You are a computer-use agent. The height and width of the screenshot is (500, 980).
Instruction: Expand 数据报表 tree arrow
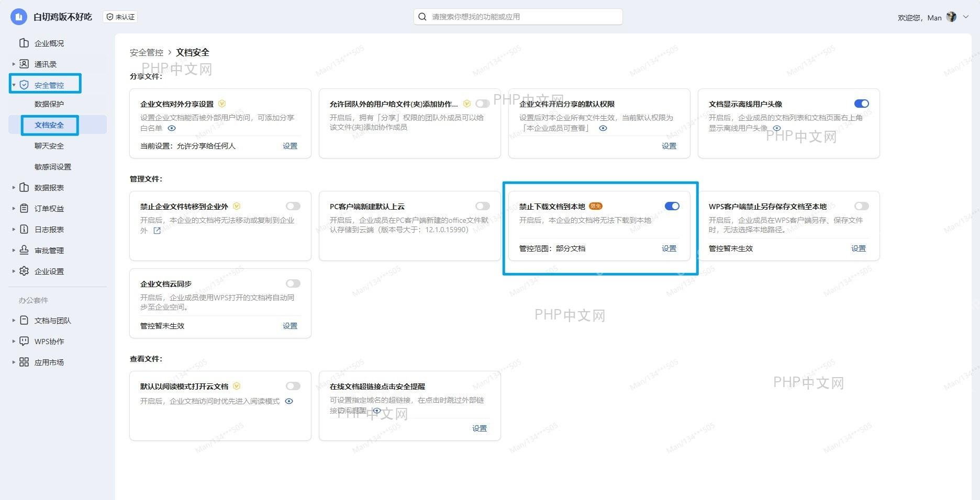pyautogui.click(x=14, y=187)
